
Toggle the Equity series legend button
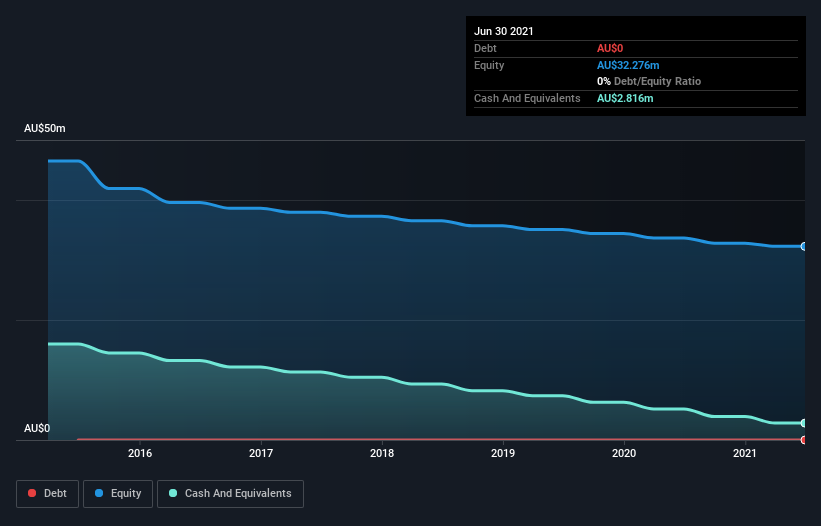click(x=118, y=494)
